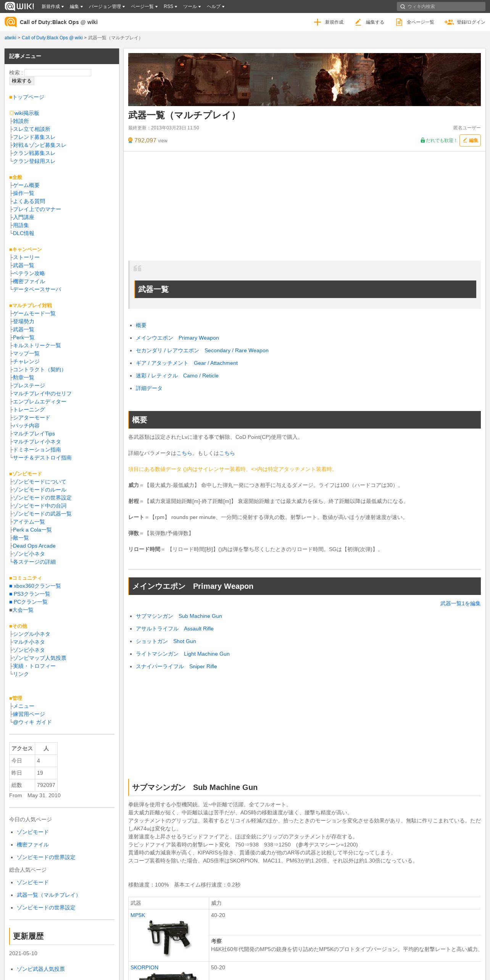Screen dimensions: 490x980
Task: Open DLC情報 link
Action: point(23,233)
